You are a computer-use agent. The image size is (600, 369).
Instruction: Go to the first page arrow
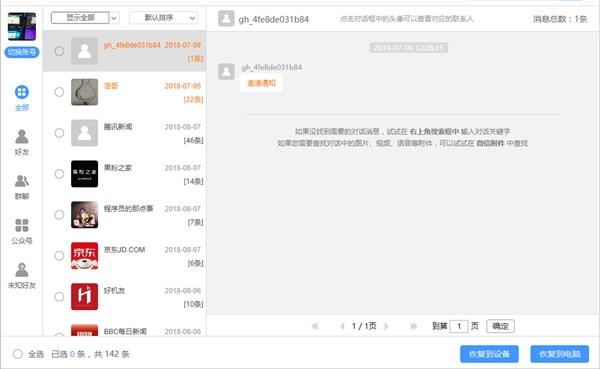[315, 326]
